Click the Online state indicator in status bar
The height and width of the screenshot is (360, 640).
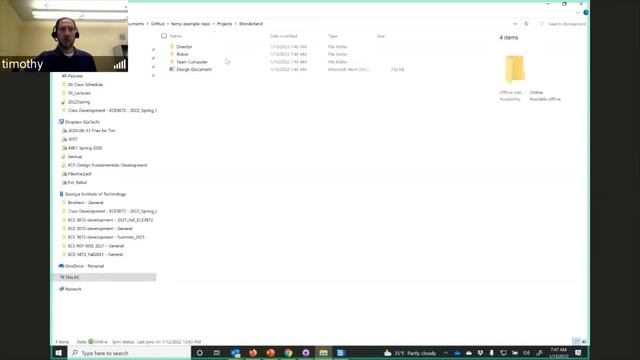[x=98, y=342]
